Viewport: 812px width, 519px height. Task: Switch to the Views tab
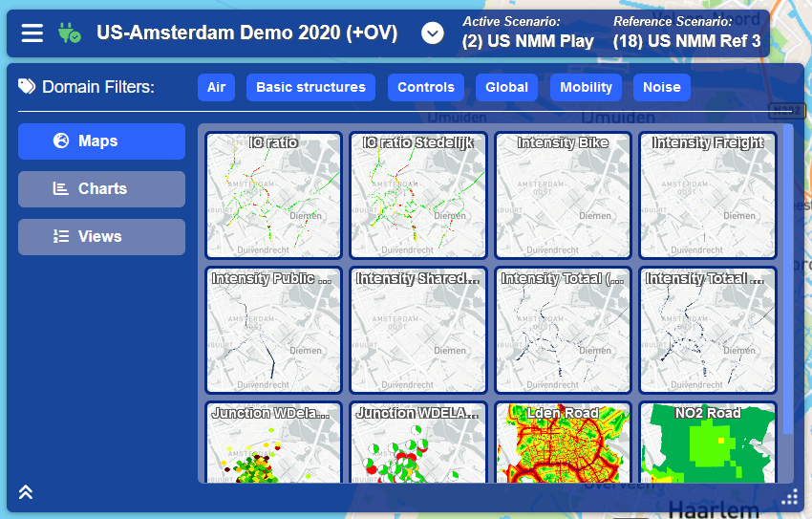point(101,237)
